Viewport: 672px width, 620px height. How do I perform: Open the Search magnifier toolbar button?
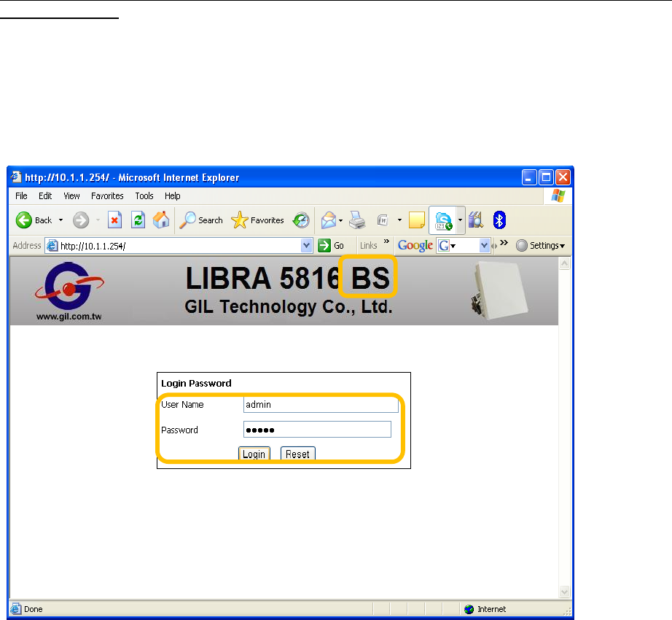point(201,220)
